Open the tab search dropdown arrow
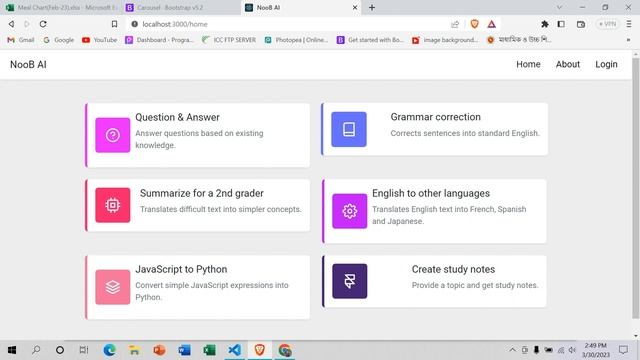 tap(559, 7)
